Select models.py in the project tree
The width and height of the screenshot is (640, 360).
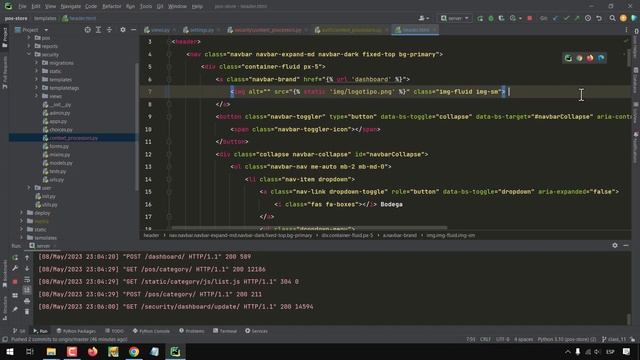point(60,163)
